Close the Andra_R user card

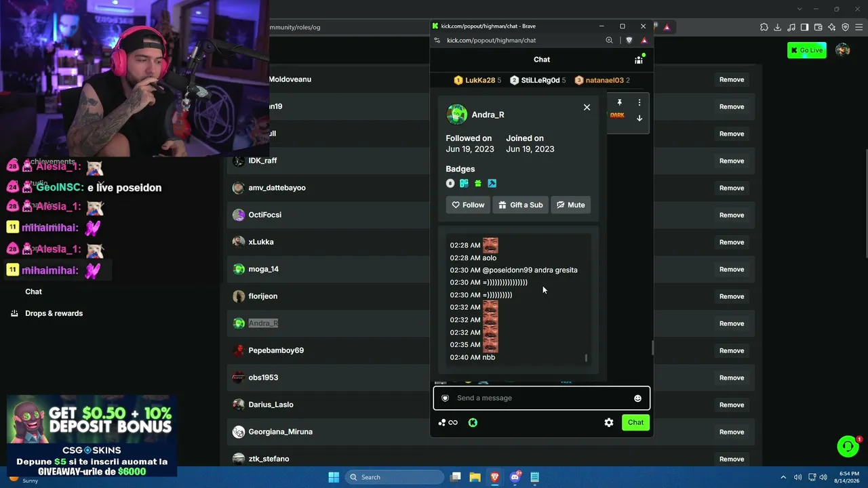587,107
